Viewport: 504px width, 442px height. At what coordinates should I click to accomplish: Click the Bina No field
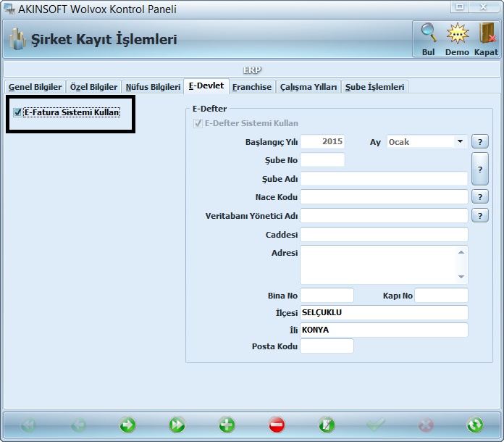pyautogui.click(x=327, y=296)
